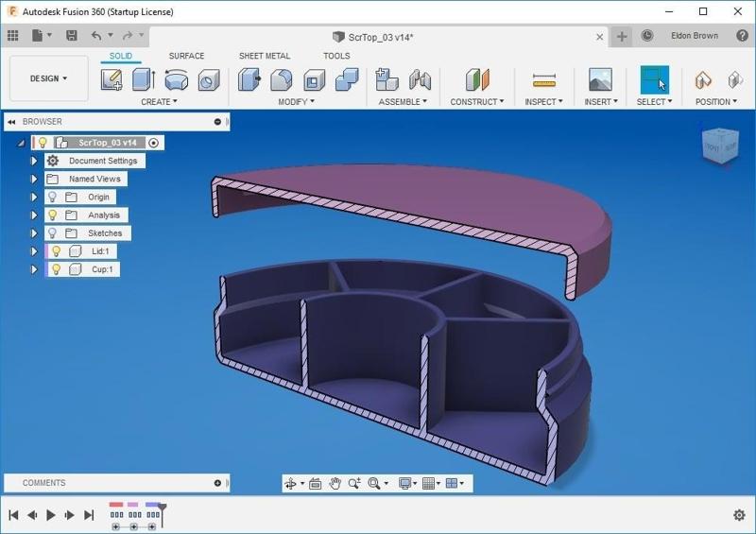Screen dimensions: 756x534
Task: Switch to the SHEET METAL tab
Action: (x=265, y=56)
